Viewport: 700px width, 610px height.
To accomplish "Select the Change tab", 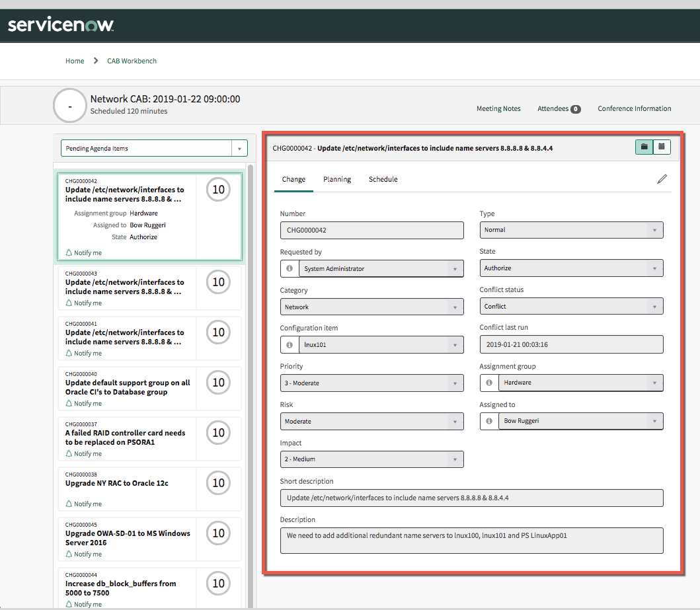I will click(x=293, y=179).
